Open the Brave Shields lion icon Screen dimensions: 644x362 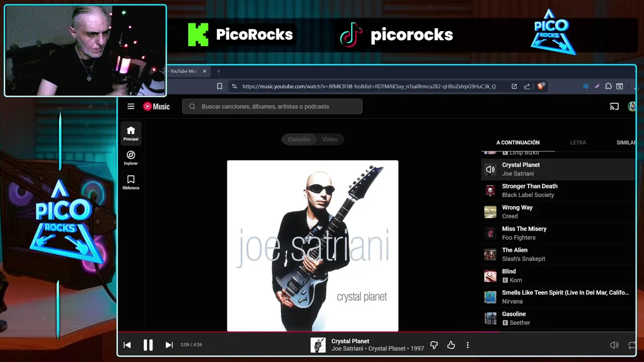pyautogui.click(x=541, y=86)
